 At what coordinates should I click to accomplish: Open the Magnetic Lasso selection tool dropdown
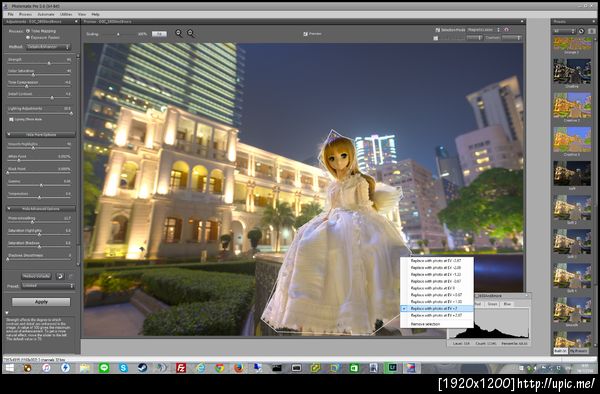click(484, 29)
